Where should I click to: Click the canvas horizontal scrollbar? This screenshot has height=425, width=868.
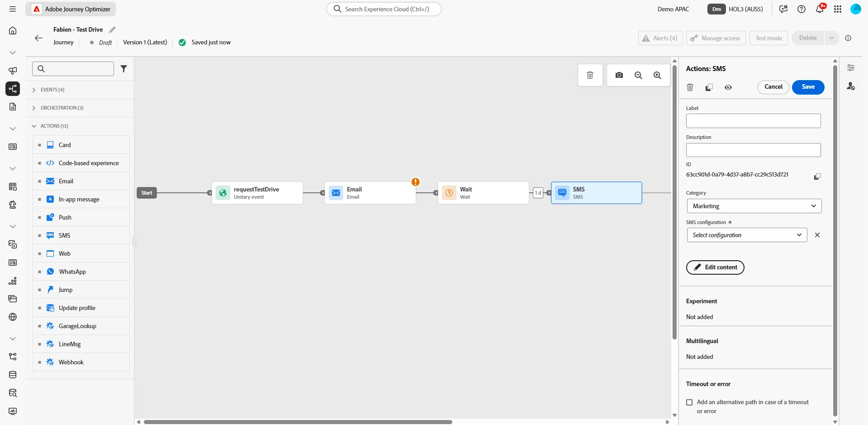point(298,422)
